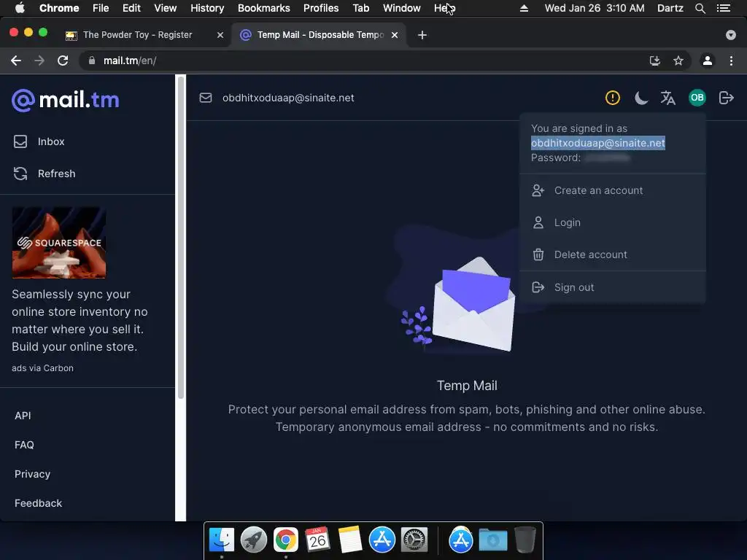Viewport: 747px width, 560px height.
Task: Click the address bar URL mail.tm/en/
Action: pyautogui.click(x=130, y=61)
